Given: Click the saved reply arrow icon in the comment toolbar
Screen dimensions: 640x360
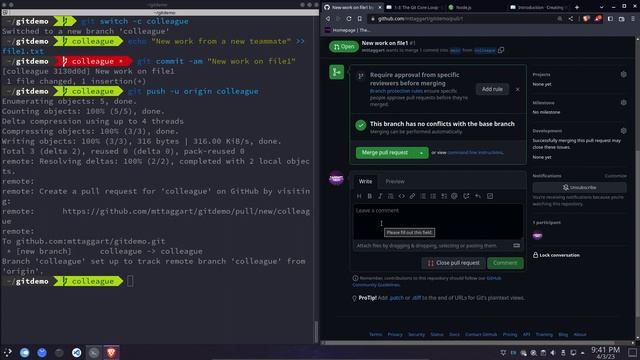Looking at the screenshot, I should [x=478, y=196].
